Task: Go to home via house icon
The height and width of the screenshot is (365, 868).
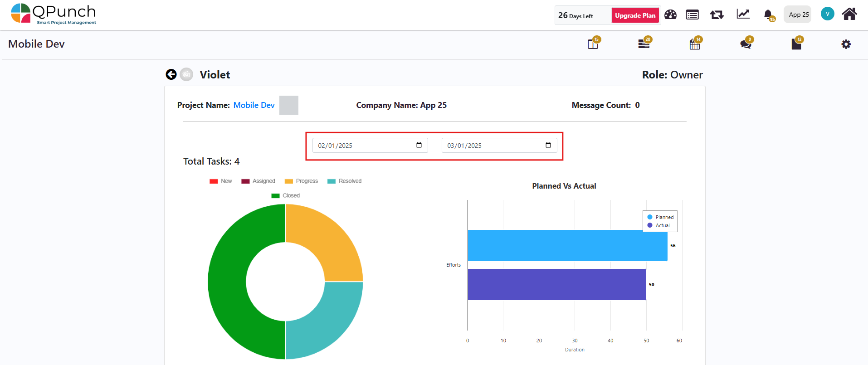Action: tap(849, 14)
